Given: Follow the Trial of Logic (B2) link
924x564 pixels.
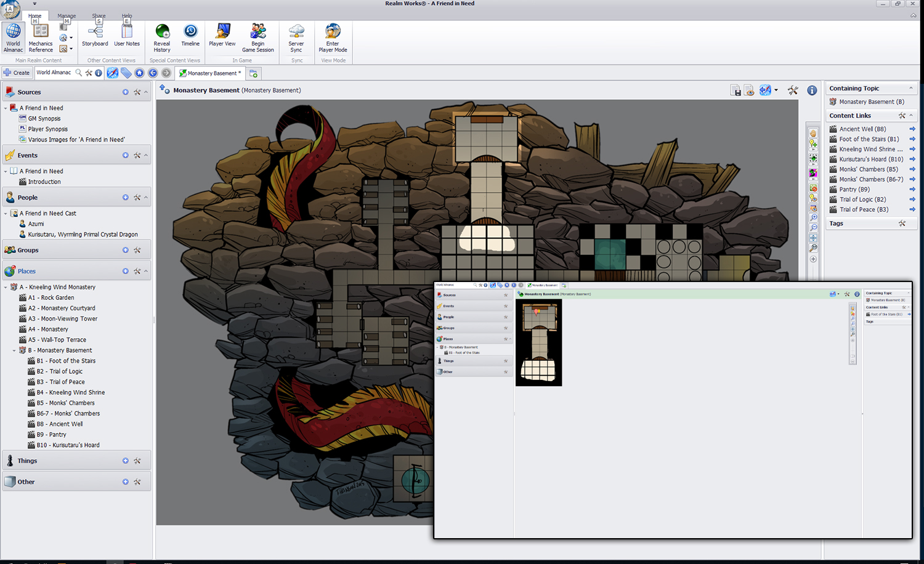Looking at the screenshot, I should tap(862, 199).
